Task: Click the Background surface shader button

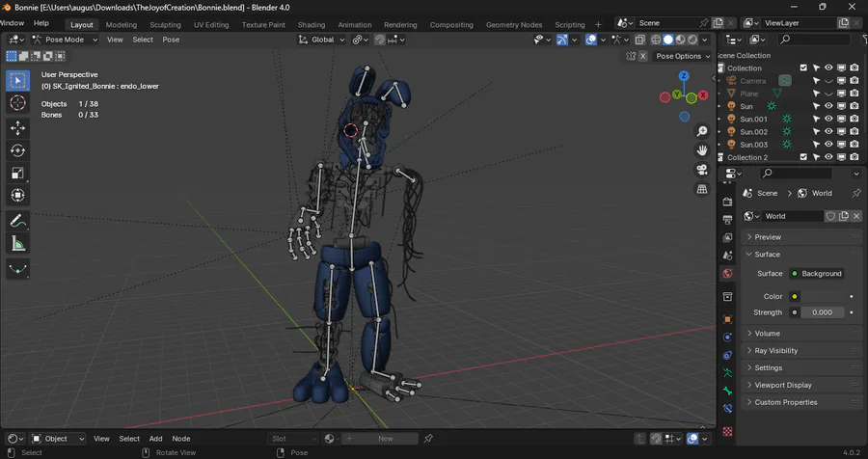Action: pos(817,274)
